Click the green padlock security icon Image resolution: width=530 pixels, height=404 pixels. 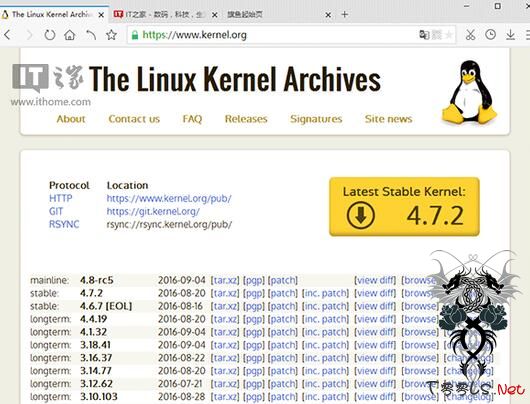pos(135,35)
